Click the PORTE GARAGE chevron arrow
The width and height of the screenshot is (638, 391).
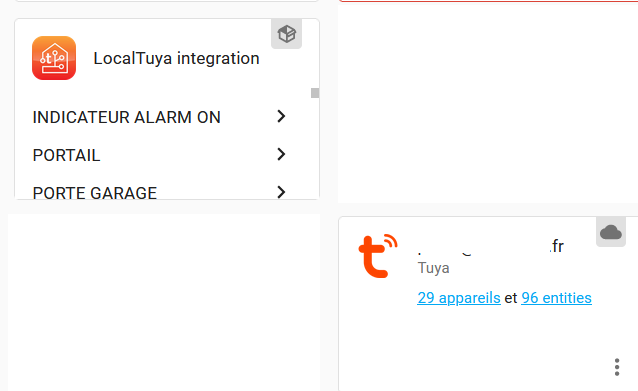[x=281, y=192]
